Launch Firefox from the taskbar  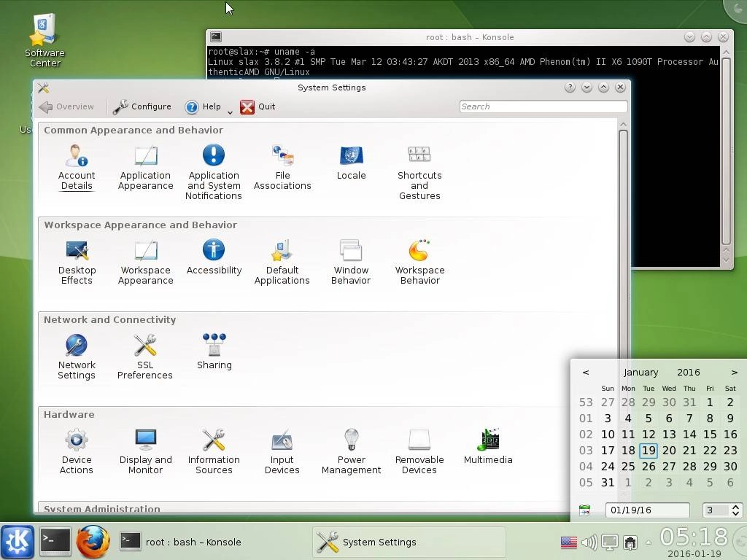[93, 542]
